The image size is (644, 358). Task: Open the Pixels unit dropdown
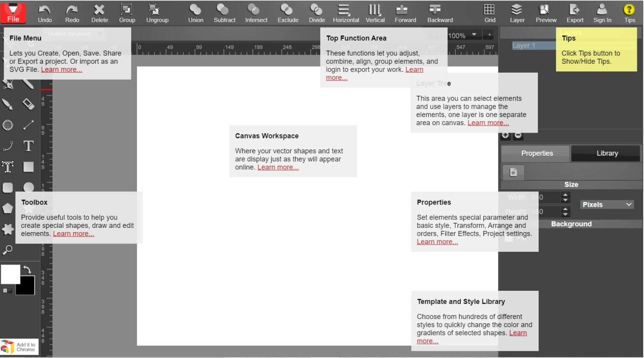tap(606, 204)
